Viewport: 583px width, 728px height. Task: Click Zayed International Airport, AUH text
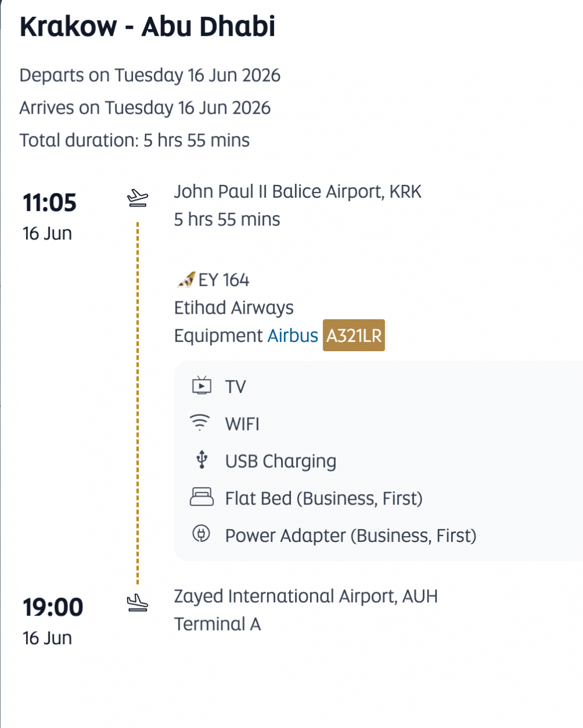point(305,596)
